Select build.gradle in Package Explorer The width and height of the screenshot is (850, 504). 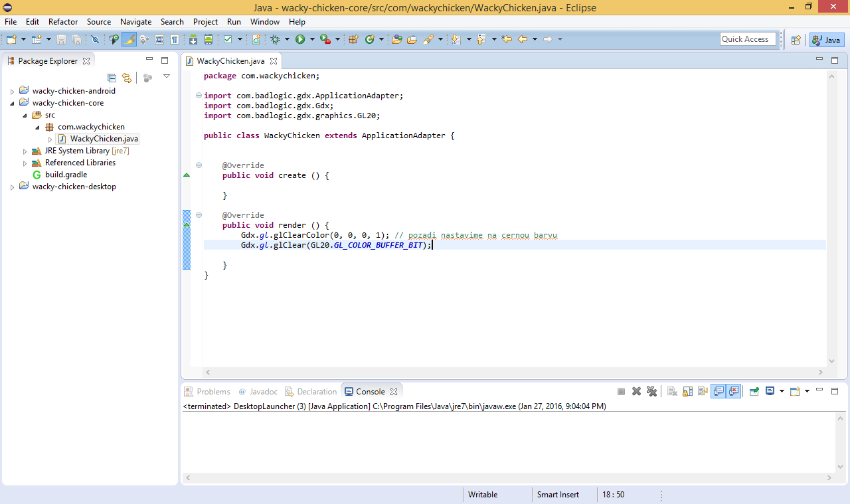click(66, 175)
